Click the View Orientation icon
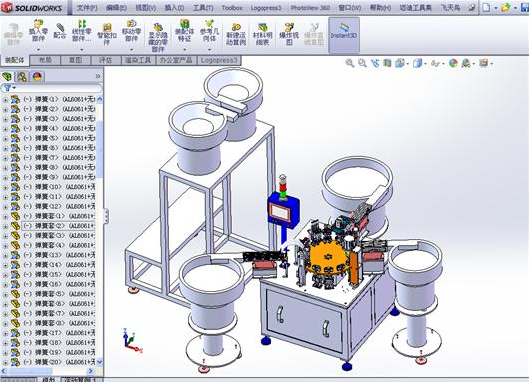The image size is (530, 382). [400, 63]
